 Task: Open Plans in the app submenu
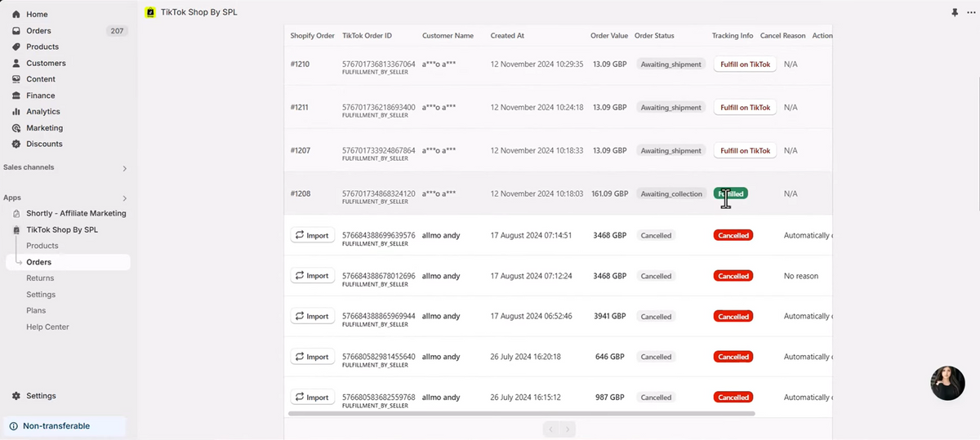tap(36, 310)
